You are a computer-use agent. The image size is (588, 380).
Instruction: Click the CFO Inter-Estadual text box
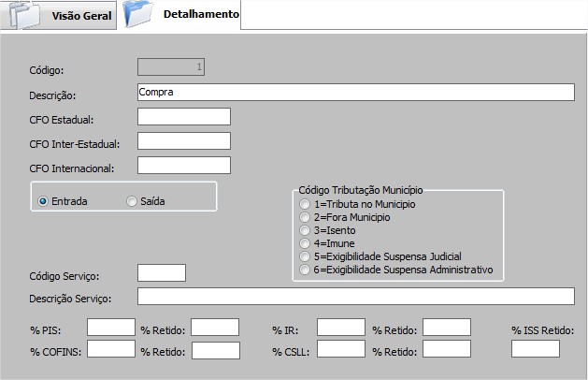[x=183, y=141]
